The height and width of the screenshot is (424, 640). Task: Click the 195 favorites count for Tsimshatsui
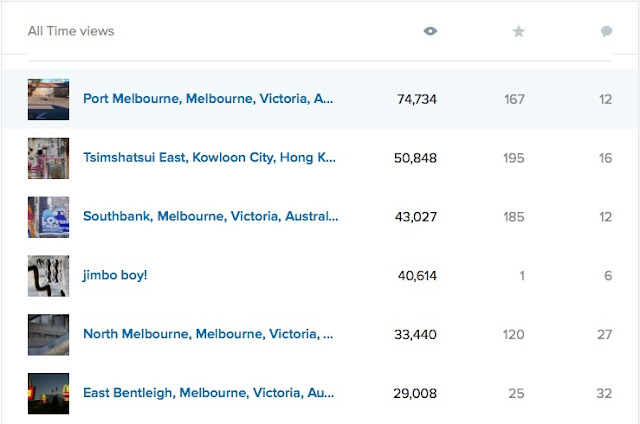tap(513, 158)
